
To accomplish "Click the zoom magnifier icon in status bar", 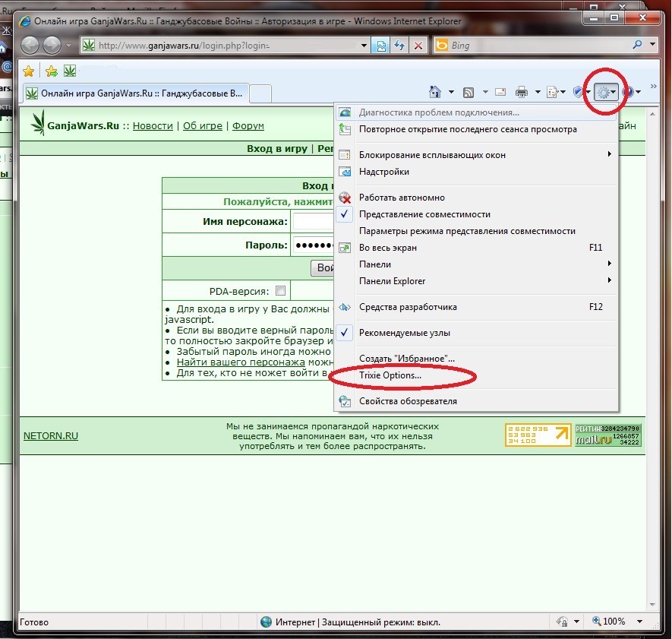I will coord(596,621).
